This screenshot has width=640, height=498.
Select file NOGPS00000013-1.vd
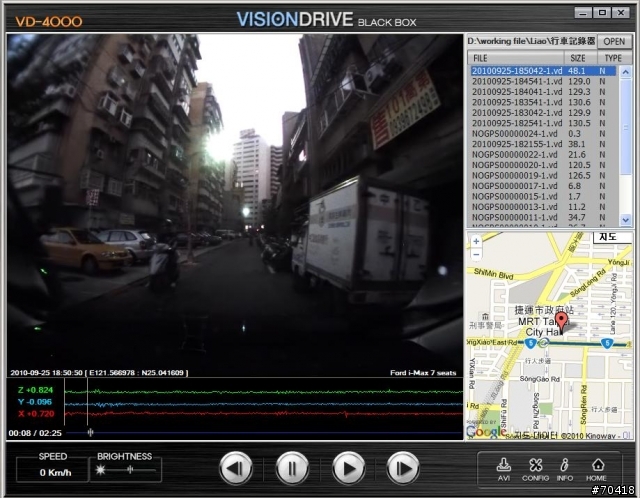point(543,207)
